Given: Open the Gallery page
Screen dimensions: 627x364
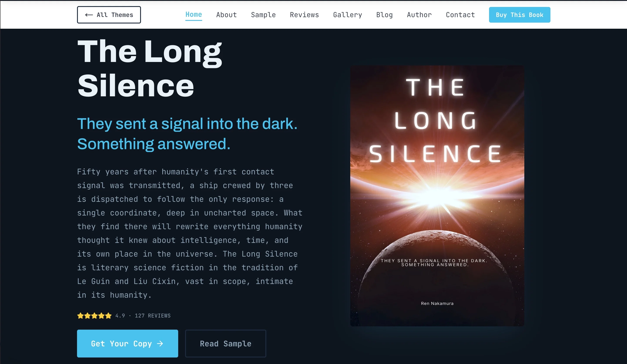Looking at the screenshot, I should coord(348,15).
